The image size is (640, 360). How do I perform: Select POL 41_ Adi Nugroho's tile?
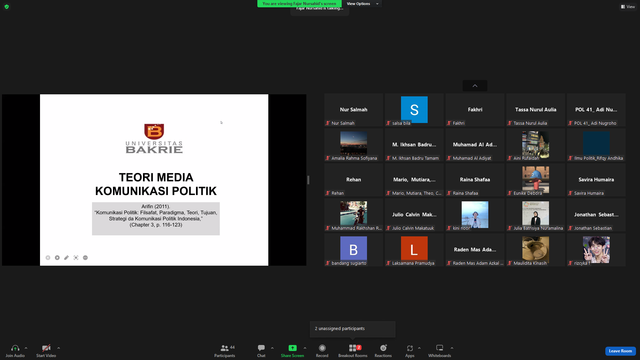[x=596, y=110]
